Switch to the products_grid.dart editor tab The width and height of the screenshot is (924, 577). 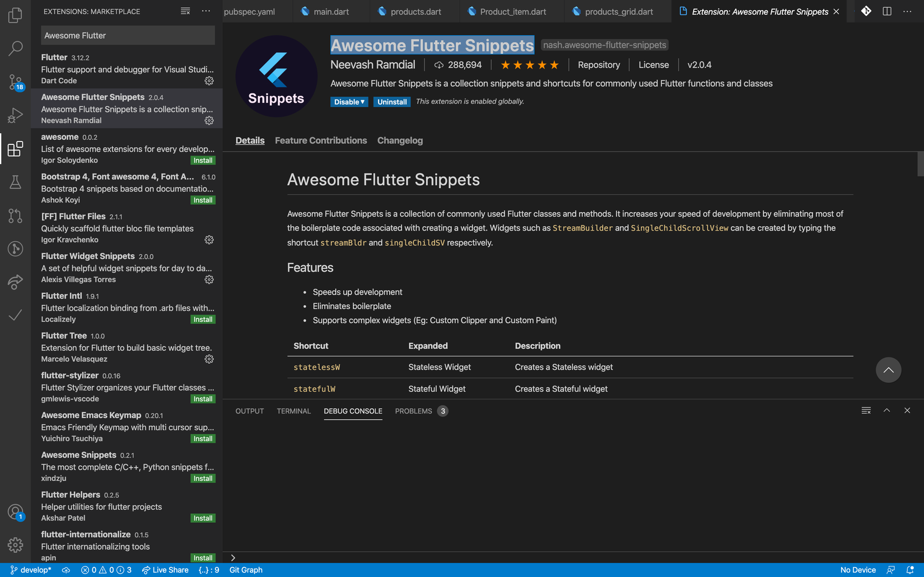tap(618, 11)
